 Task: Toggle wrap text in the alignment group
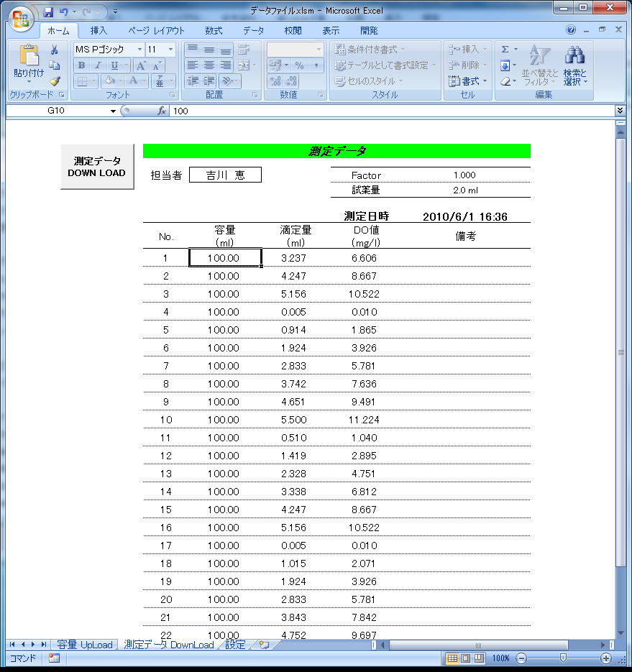coord(244,50)
